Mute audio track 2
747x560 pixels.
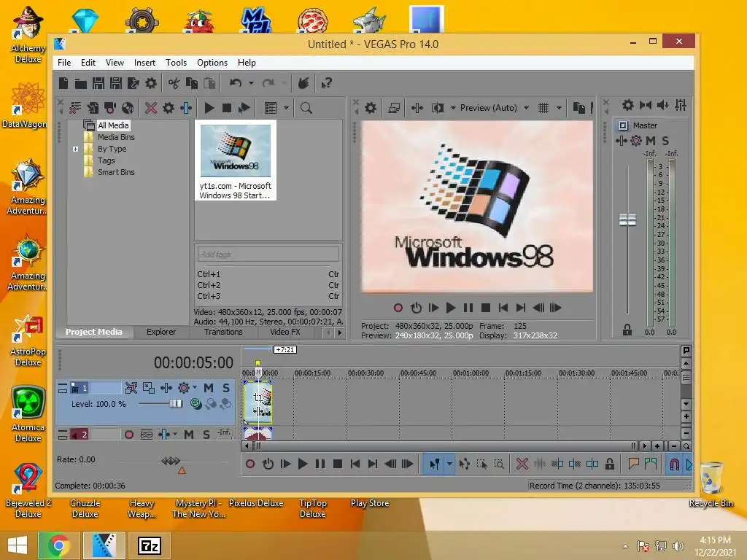pyautogui.click(x=189, y=435)
